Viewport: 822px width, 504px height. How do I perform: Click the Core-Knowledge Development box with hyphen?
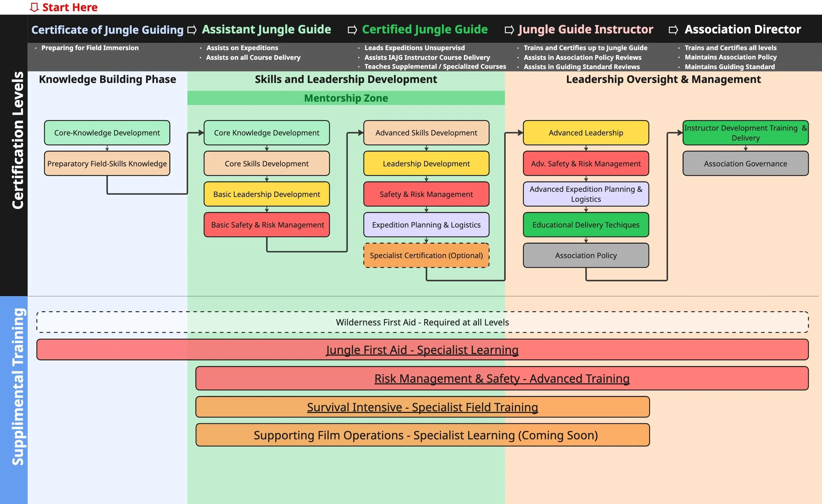pos(107,133)
